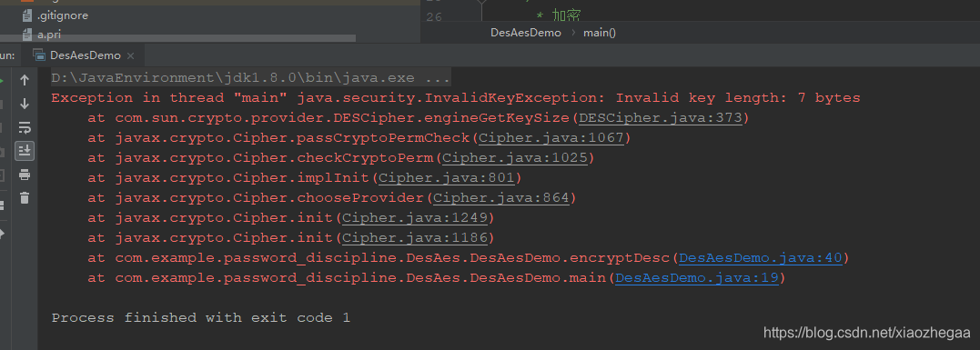Image resolution: width=980 pixels, height=350 pixels.
Task: Click DesAesDemo in the editor breadcrumb
Action: pyautogui.click(x=526, y=33)
